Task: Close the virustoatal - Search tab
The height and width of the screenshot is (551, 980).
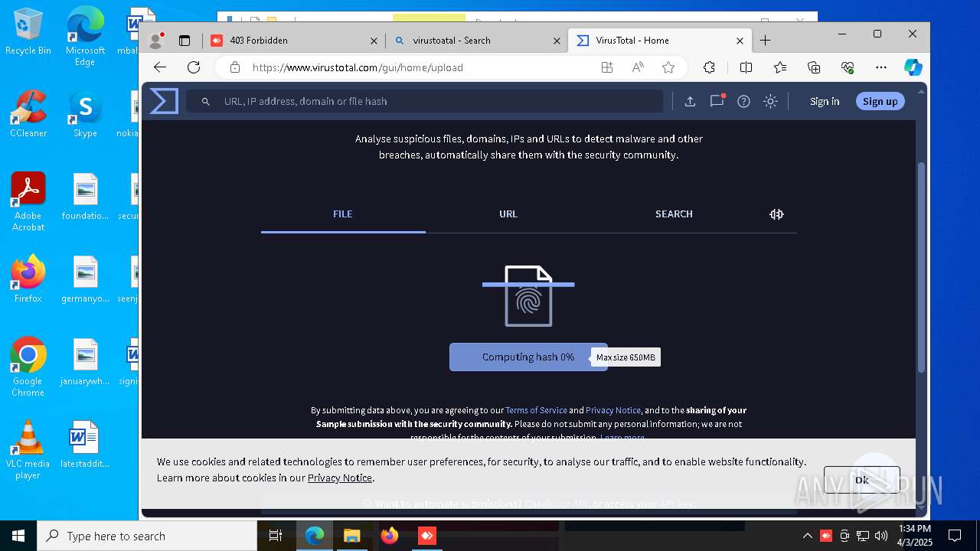Action: point(557,41)
